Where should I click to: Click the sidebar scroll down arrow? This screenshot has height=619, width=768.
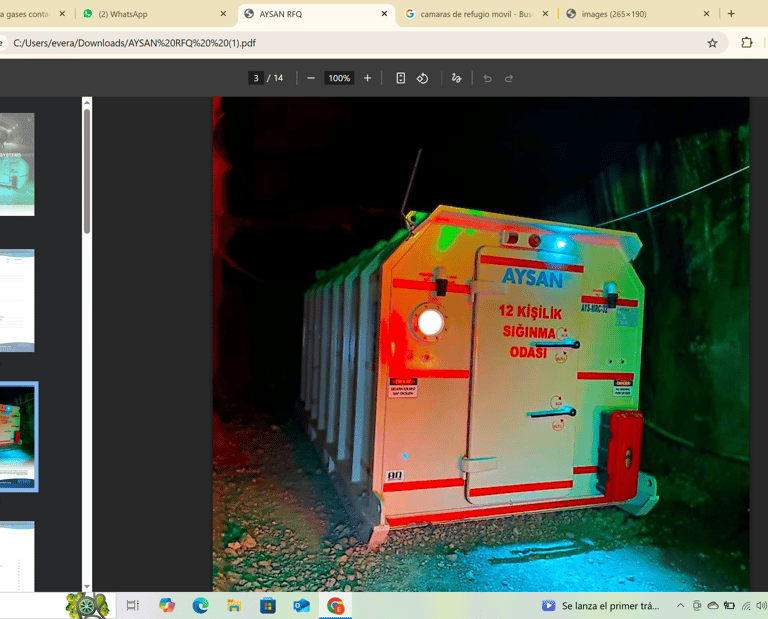[87, 587]
